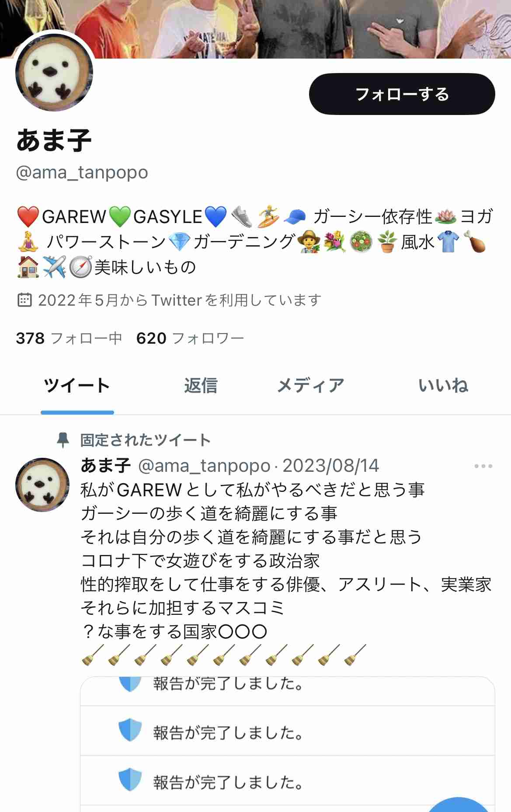Open the embedded 報告が完了しました screenshot image
511x812 pixels.
(x=288, y=744)
